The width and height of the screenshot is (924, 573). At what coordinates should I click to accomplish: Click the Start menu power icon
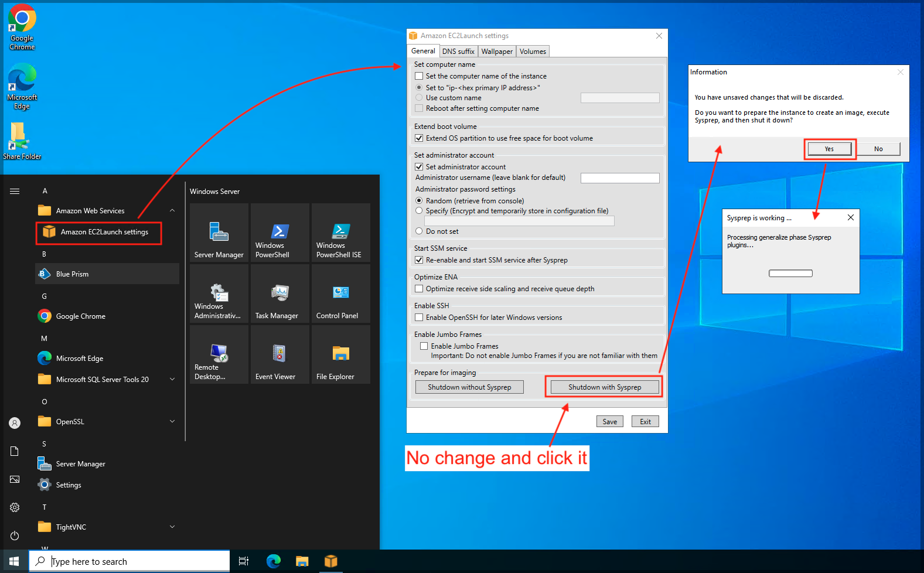(15, 536)
